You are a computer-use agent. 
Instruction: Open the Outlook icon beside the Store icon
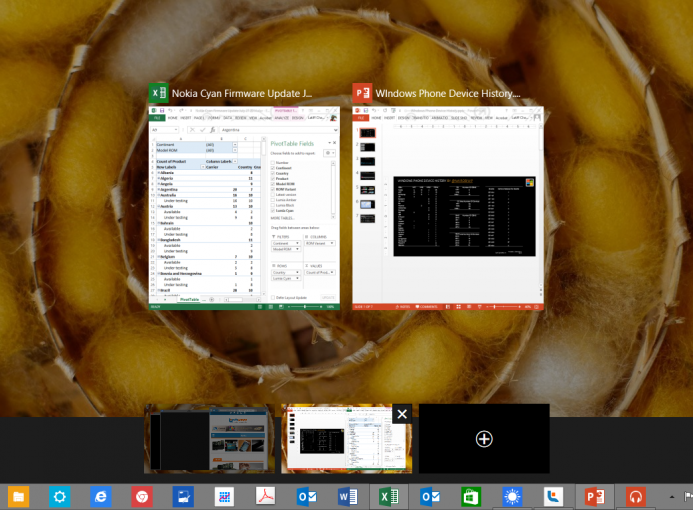[x=430, y=497]
